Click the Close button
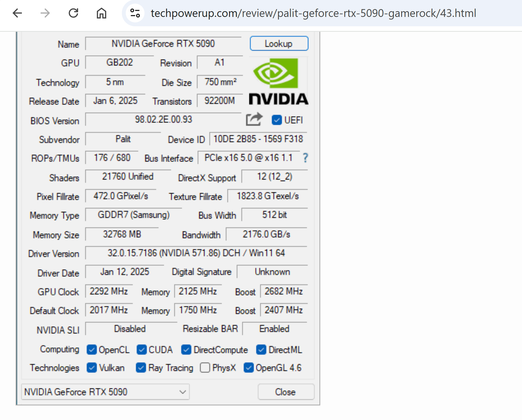522x420 pixels. tap(286, 392)
